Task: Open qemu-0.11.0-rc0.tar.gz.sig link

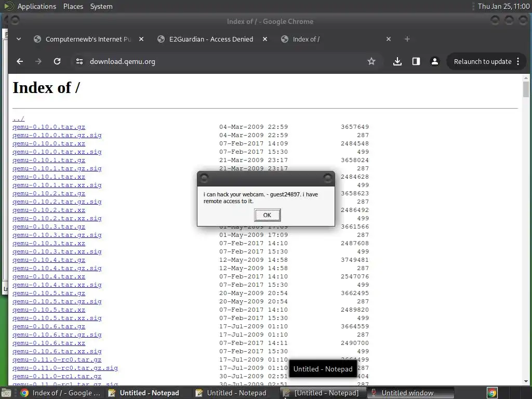Action: coord(65,368)
